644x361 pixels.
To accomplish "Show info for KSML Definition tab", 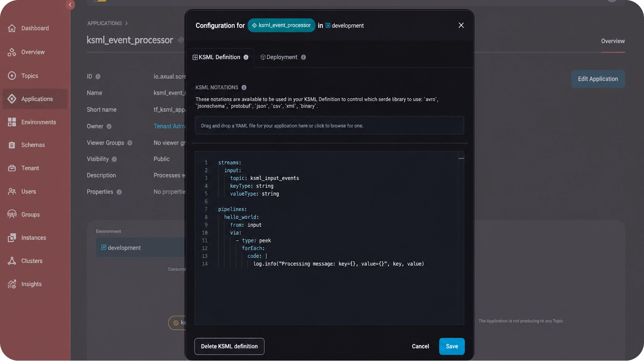I will (x=246, y=57).
